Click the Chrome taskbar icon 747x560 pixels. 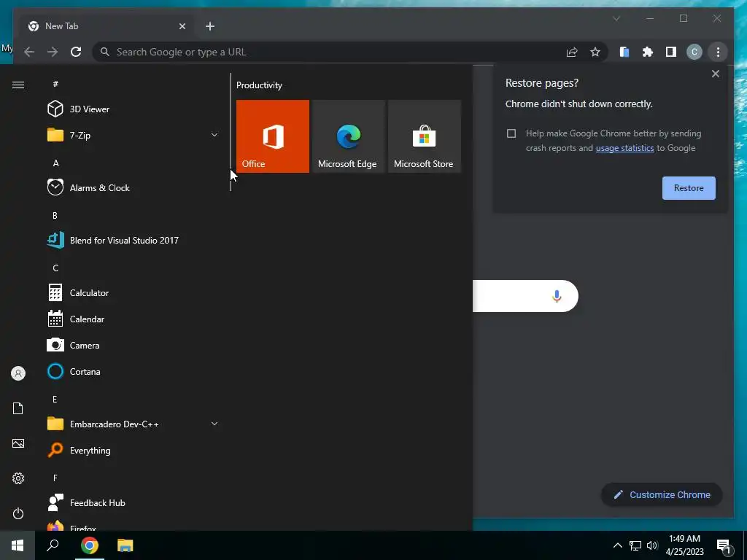click(89, 545)
